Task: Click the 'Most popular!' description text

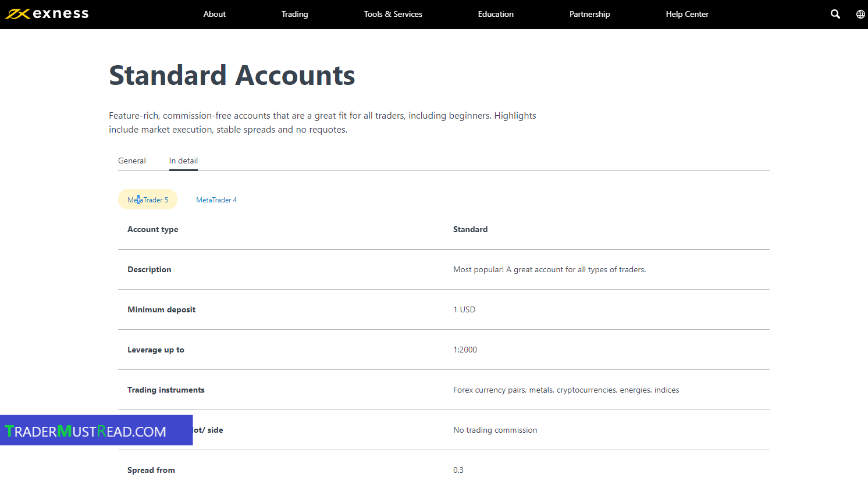Action: (x=550, y=269)
